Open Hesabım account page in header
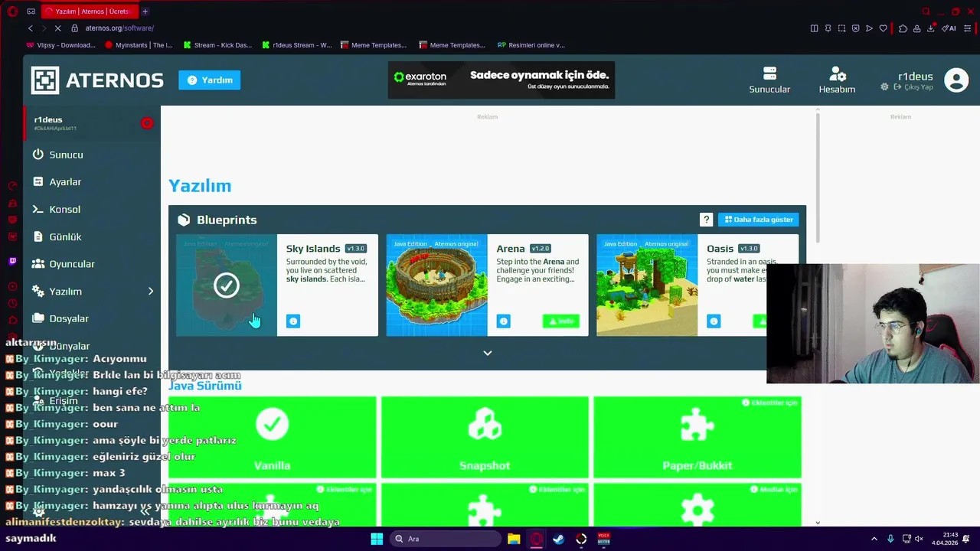 pyautogui.click(x=837, y=80)
